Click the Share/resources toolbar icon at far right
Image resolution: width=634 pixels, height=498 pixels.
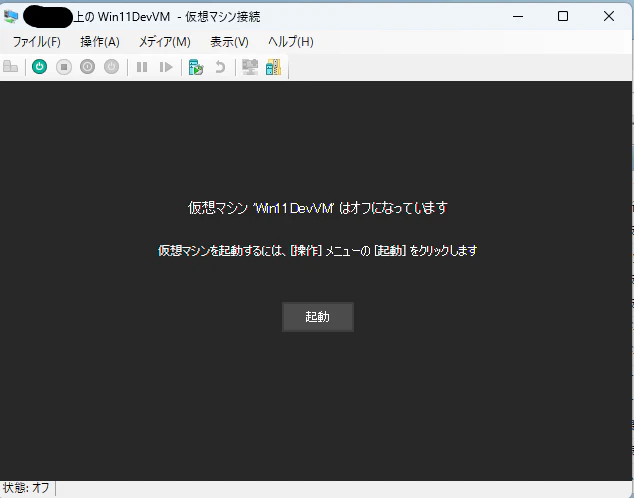[273, 67]
